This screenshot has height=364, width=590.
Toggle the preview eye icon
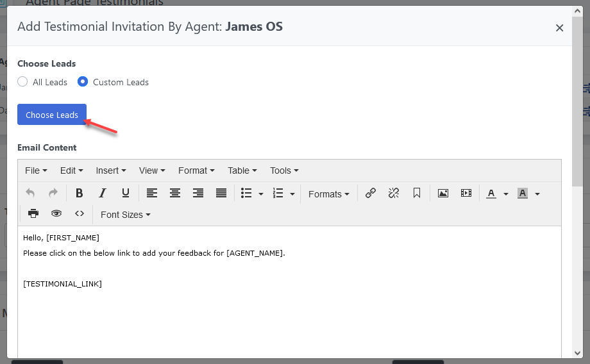(56, 214)
